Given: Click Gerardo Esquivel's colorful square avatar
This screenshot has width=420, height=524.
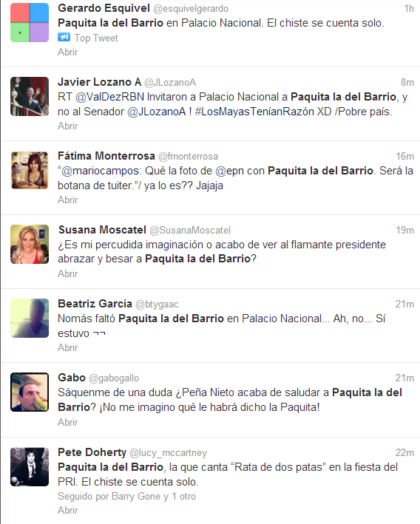Looking at the screenshot, I should 30,23.
